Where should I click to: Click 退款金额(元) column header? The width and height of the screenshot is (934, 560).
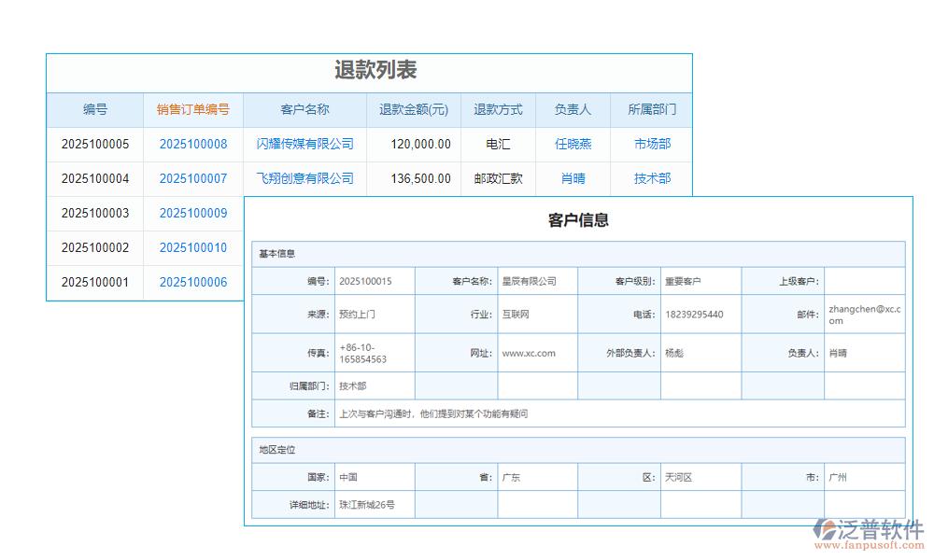tap(414, 109)
